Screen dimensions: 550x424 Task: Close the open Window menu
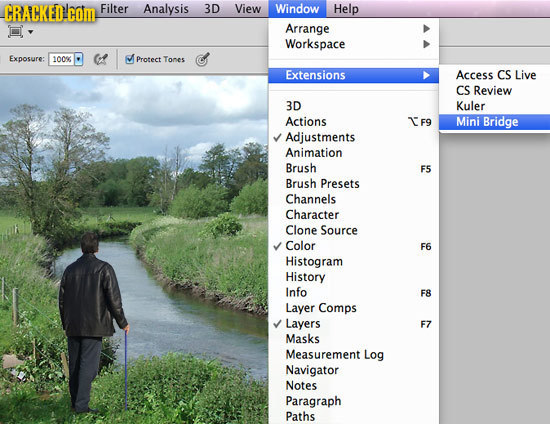tap(297, 8)
